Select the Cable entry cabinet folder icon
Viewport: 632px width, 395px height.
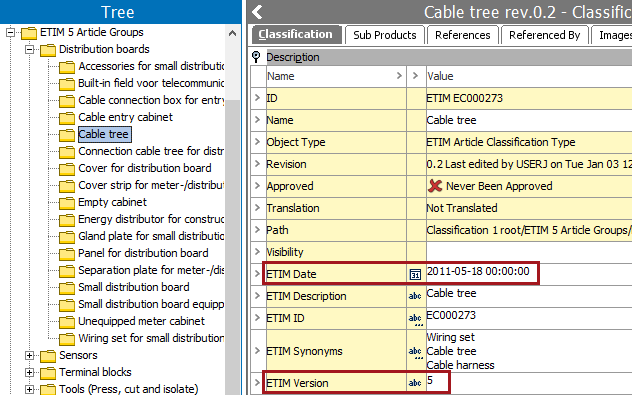(x=67, y=118)
